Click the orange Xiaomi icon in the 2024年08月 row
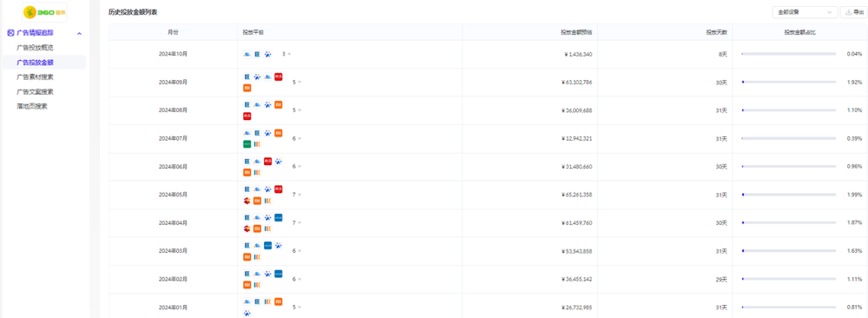Image resolution: width=868 pixels, height=318 pixels. click(x=279, y=105)
